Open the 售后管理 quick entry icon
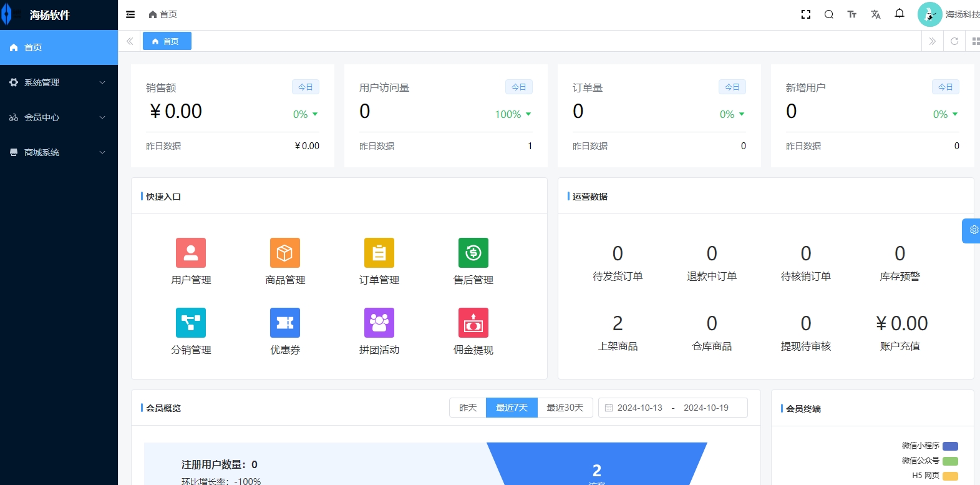The width and height of the screenshot is (980, 485). tap(473, 253)
